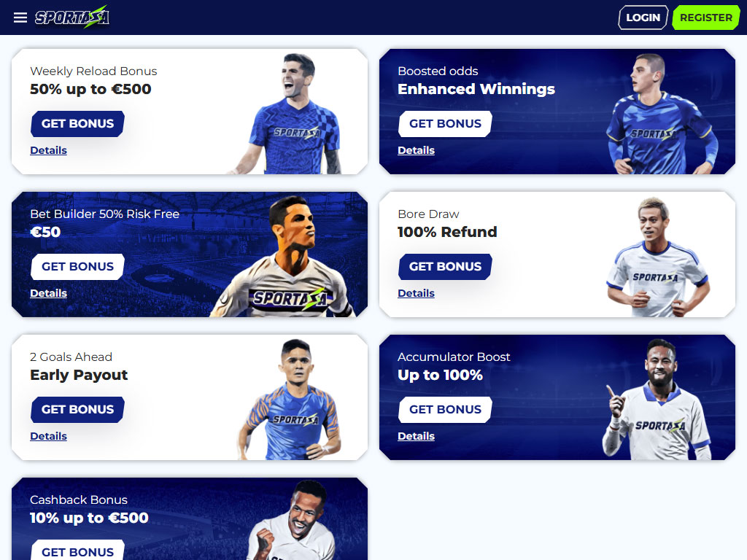This screenshot has height=560, width=747.
Task: Get the 2 Goals Ahead bonus
Action: [x=77, y=410]
